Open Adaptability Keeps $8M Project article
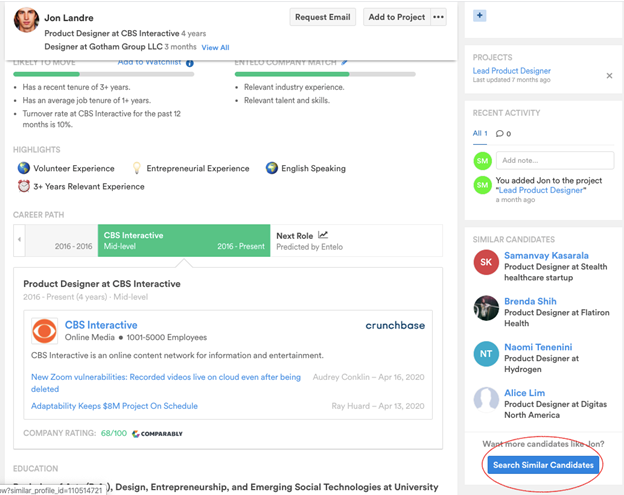This screenshot has height=495, width=624. [x=114, y=406]
